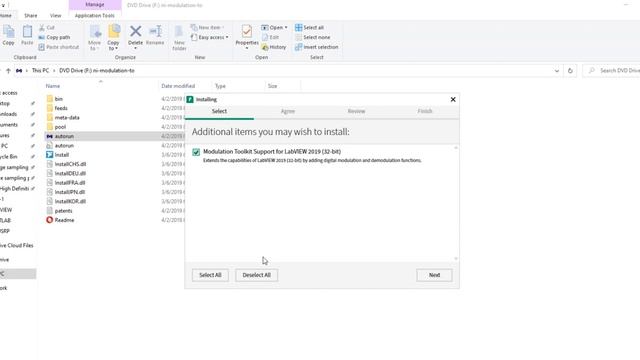
Task: Click Edit in the Open group
Action: [x=270, y=37]
